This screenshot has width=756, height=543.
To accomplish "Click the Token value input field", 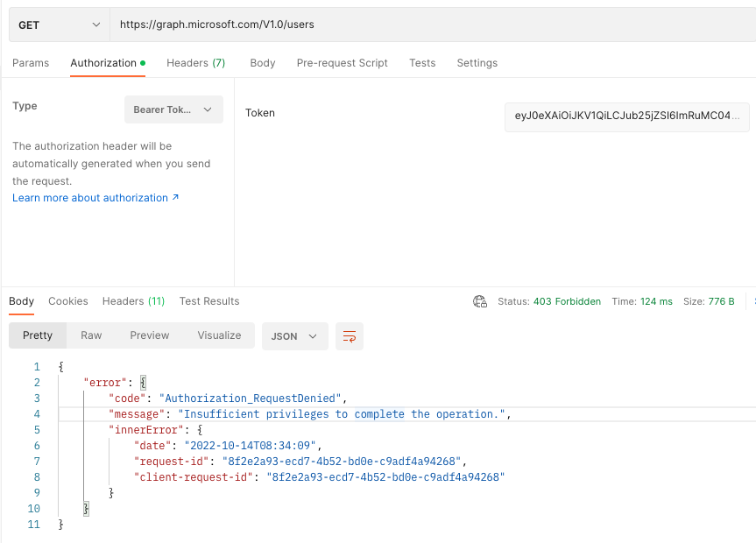I will tap(626, 116).
